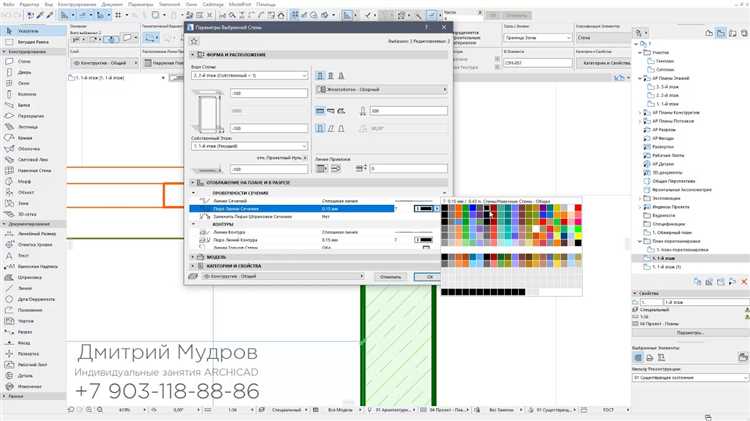Select the Mesh (3D-сетка) tool
This screenshot has width=750, height=421.
coord(33,214)
